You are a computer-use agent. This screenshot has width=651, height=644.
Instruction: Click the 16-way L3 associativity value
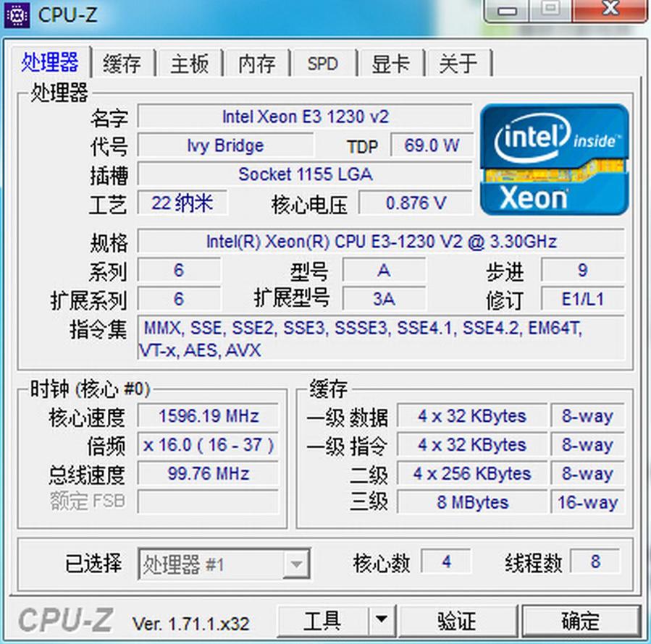coord(588,502)
